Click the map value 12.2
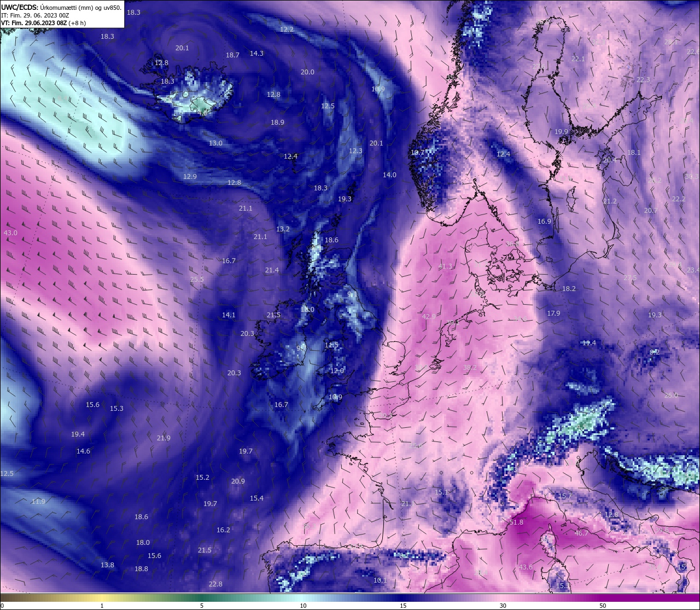This screenshot has width=700, height=610. (287, 30)
